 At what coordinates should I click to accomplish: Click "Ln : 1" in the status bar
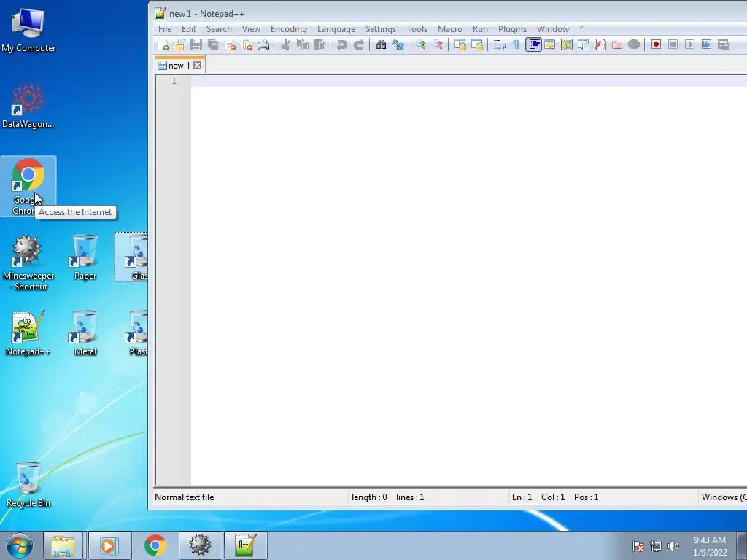(522, 497)
